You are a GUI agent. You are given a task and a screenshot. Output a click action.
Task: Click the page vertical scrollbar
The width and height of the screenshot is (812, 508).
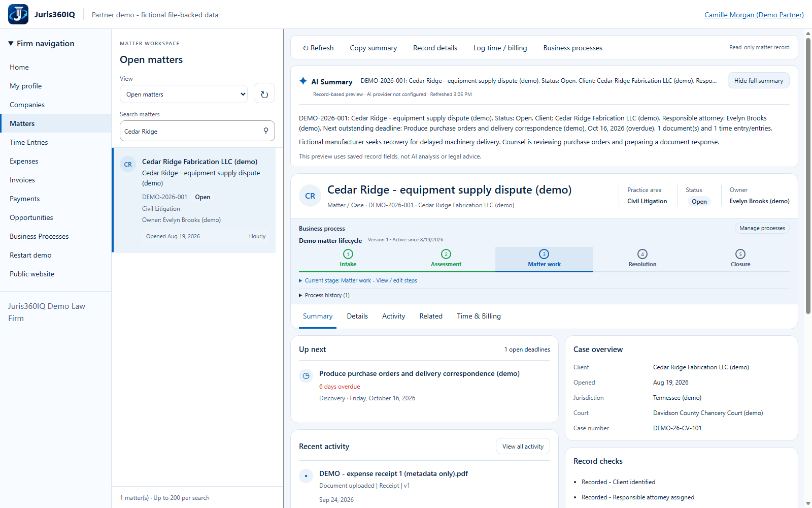[x=808, y=175]
